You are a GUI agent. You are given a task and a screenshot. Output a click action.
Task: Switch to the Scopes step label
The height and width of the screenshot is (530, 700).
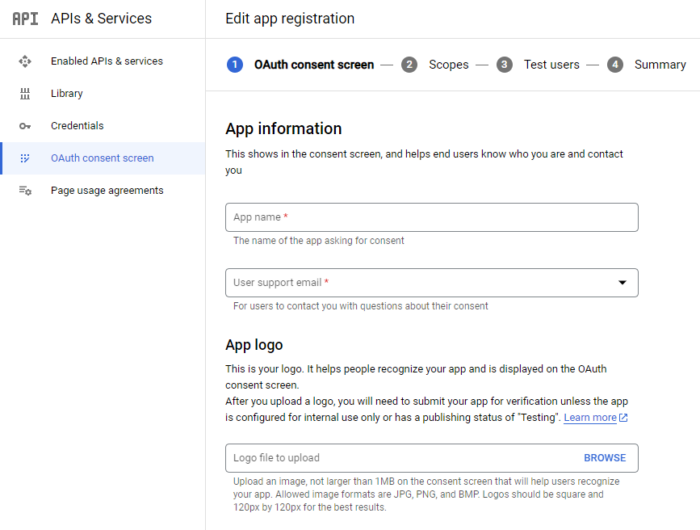449,65
